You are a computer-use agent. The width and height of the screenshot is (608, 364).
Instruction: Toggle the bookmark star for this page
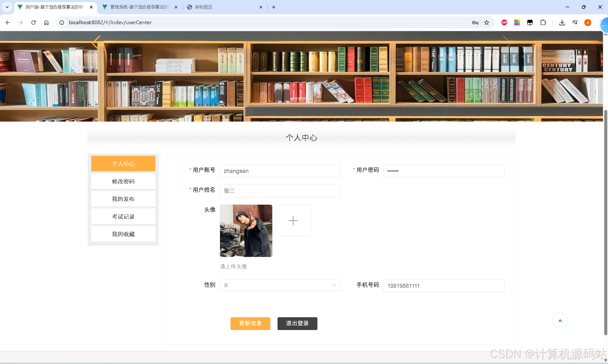click(x=487, y=22)
